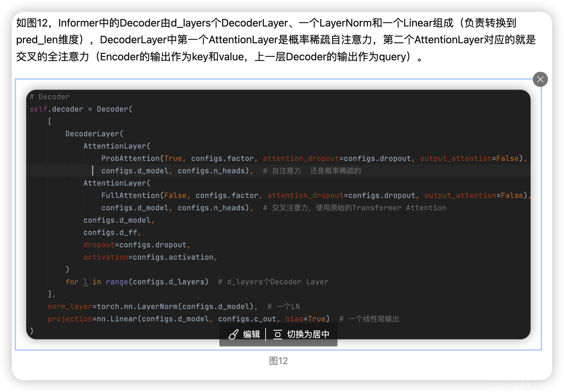Screen dimensions: 564x392
Task: Click the comment '# 自注意力 还是概率稀疏的'
Action: [x=312, y=171]
